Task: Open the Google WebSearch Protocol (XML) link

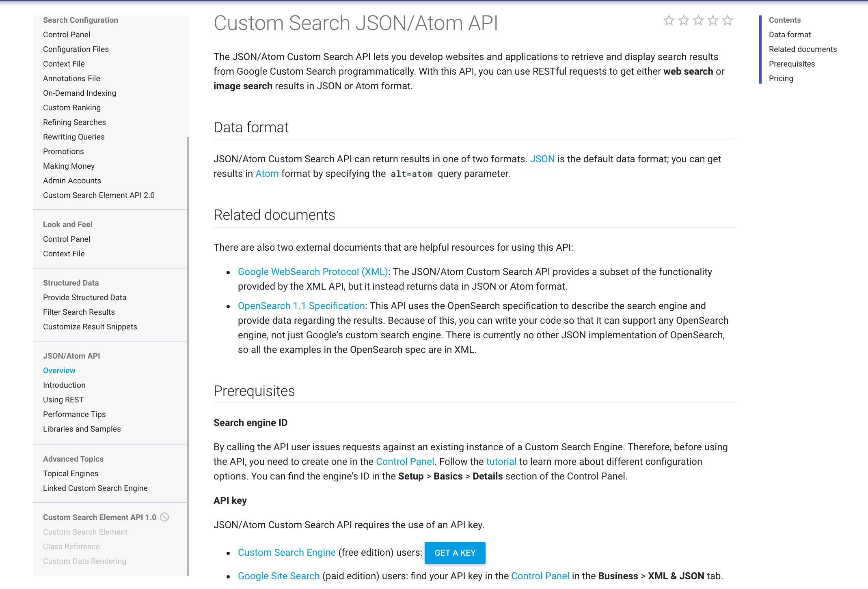Action: [313, 272]
